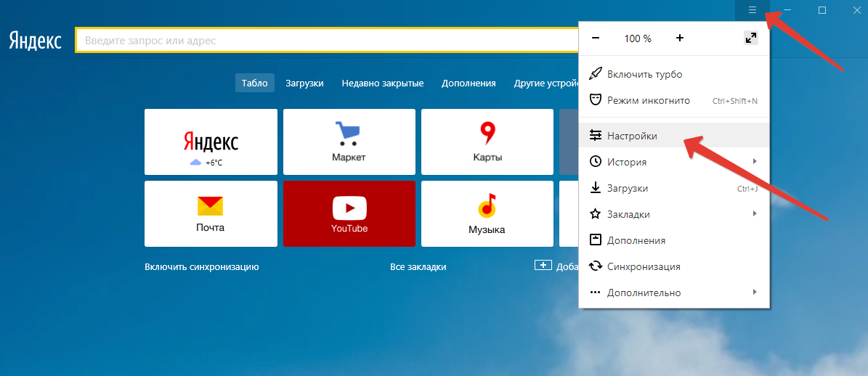The height and width of the screenshot is (376, 868).
Task: Maximize the browser window
Action: tap(822, 10)
